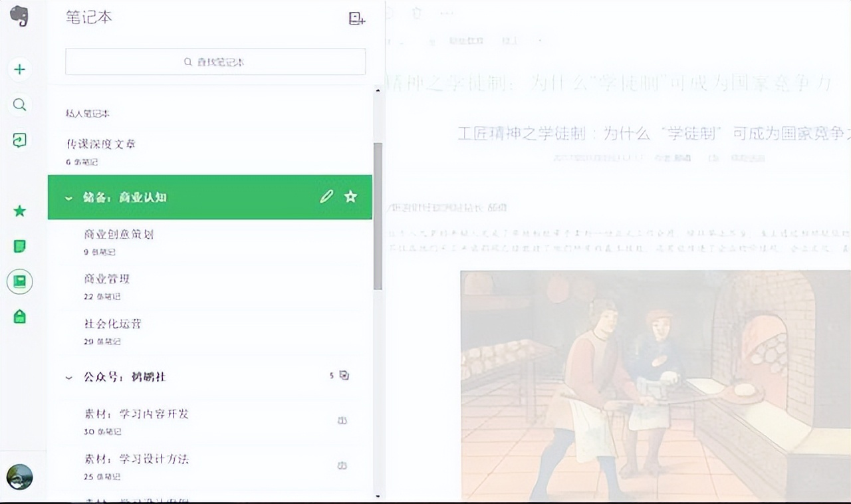Open the Notebooks view in sidebar
851x504 pixels.
pos(20,282)
